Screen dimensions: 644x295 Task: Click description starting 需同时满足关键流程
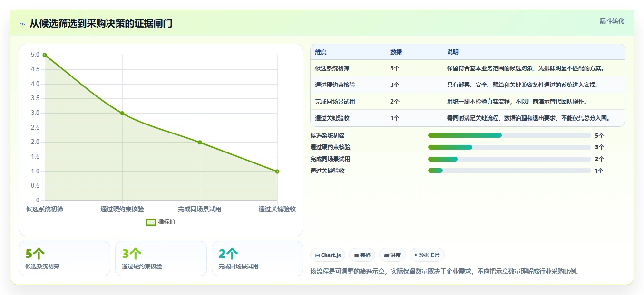pyautogui.click(x=528, y=118)
